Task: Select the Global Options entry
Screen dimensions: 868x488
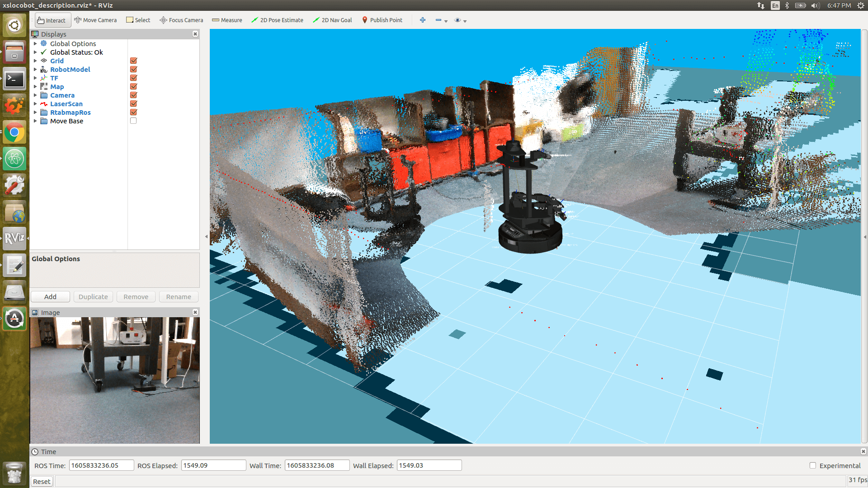Action: 73,43
